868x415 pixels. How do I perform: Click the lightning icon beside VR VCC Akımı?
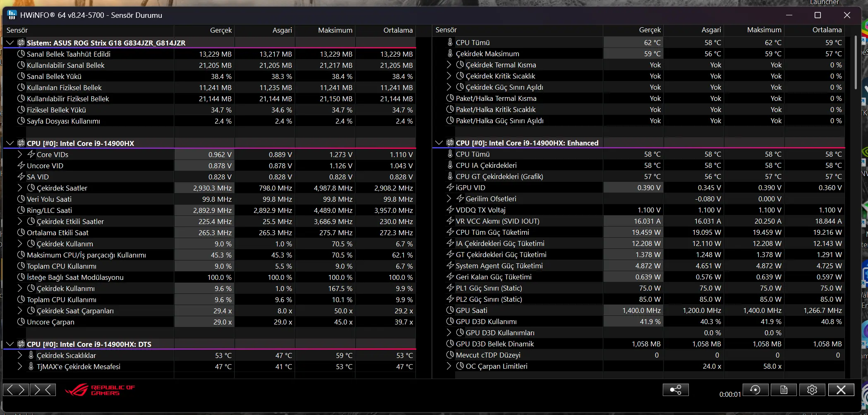[x=450, y=221]
